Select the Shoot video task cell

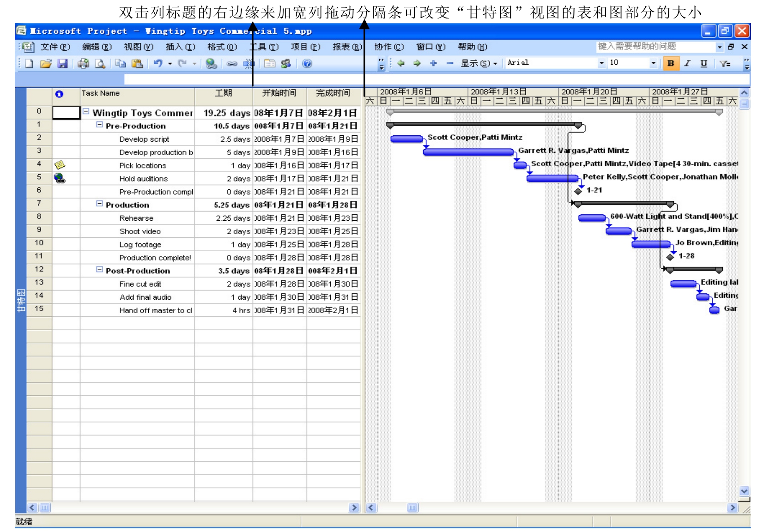pos(137,231)
